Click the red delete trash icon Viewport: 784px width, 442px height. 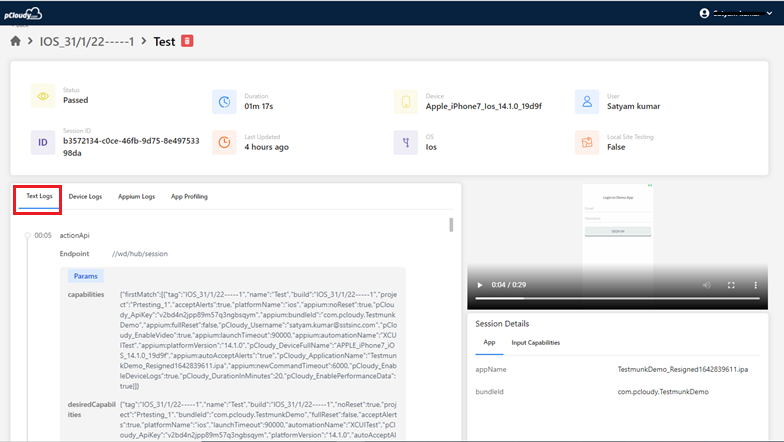click(x=188, y=41)
